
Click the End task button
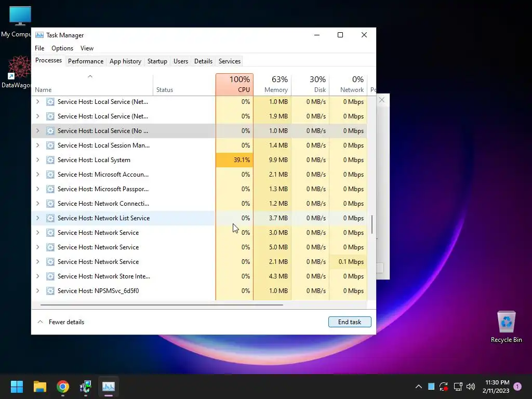click(x=350, y=322)
